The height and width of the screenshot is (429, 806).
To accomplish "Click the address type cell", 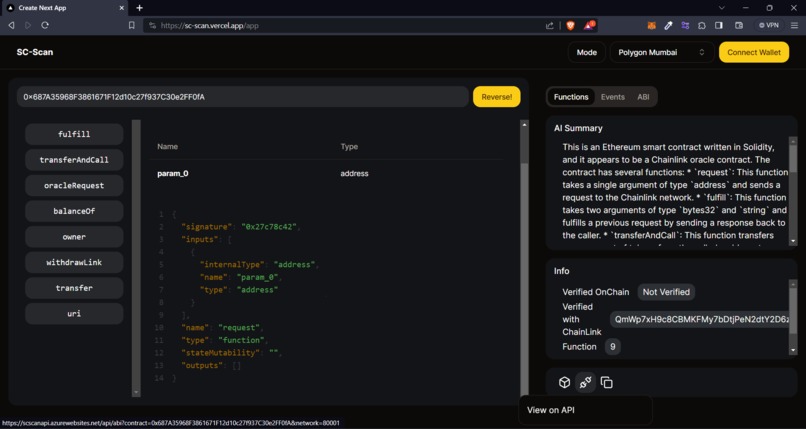I will (354, 174).
